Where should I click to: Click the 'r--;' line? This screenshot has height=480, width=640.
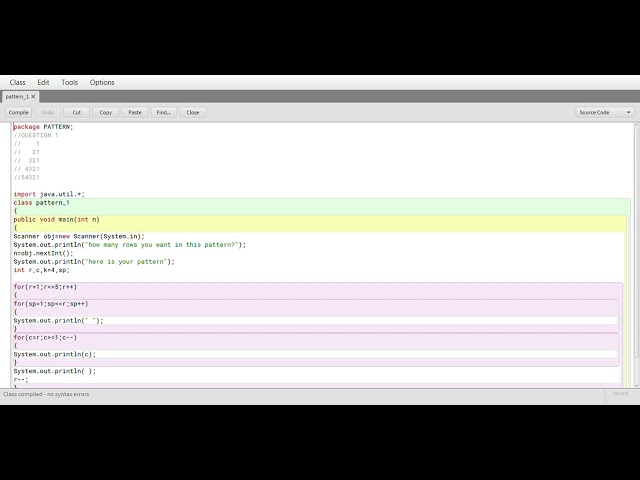[x=21, y=380]
